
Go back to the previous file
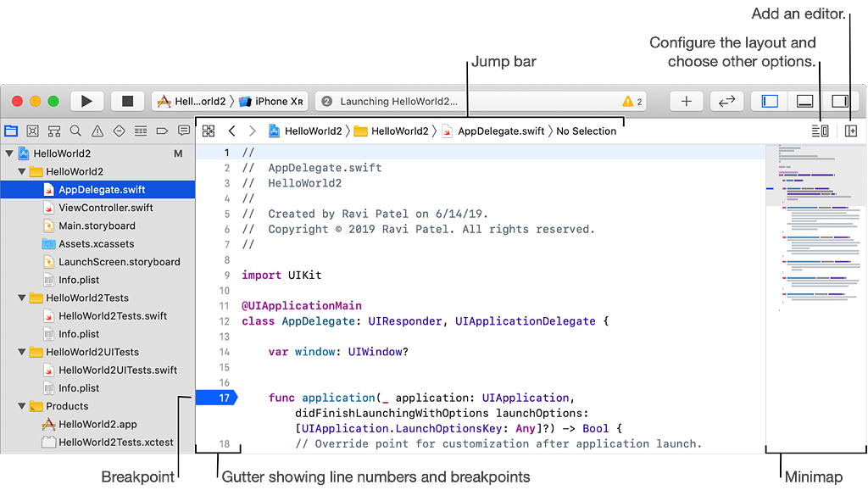[232, 131]
